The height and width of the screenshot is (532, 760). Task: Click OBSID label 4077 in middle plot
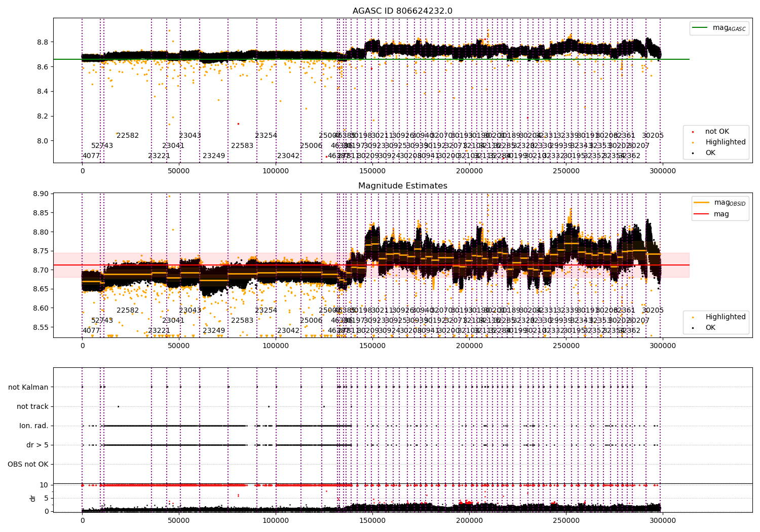pos(91,331)
